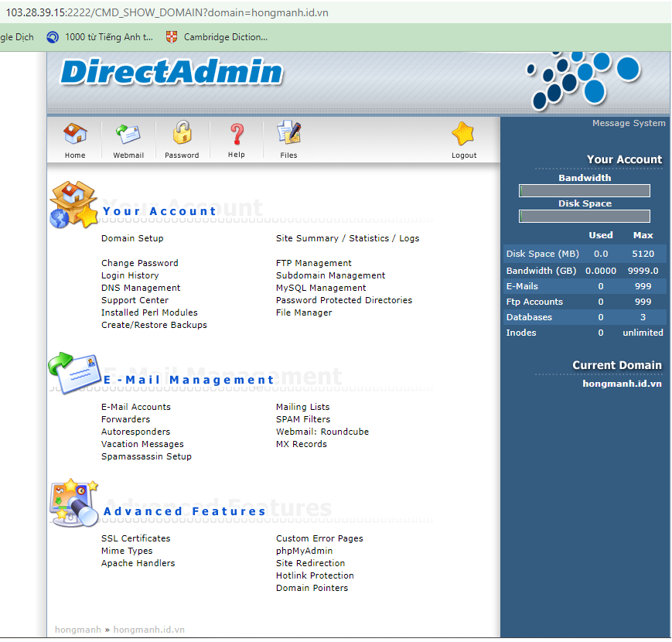Open the Google Dịch bookmark

[17, 37]
